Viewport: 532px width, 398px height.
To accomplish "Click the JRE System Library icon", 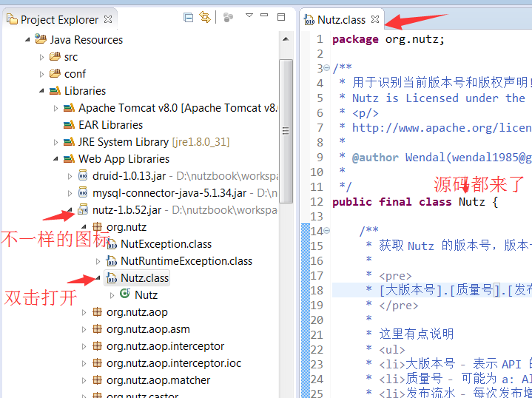I will [70, 142].
